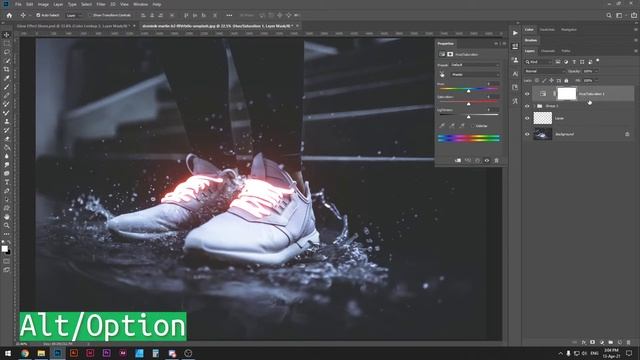Open the Kind filter dropdown
The height and width of the screenshot is (360, 640).
(x=538, y=62)
